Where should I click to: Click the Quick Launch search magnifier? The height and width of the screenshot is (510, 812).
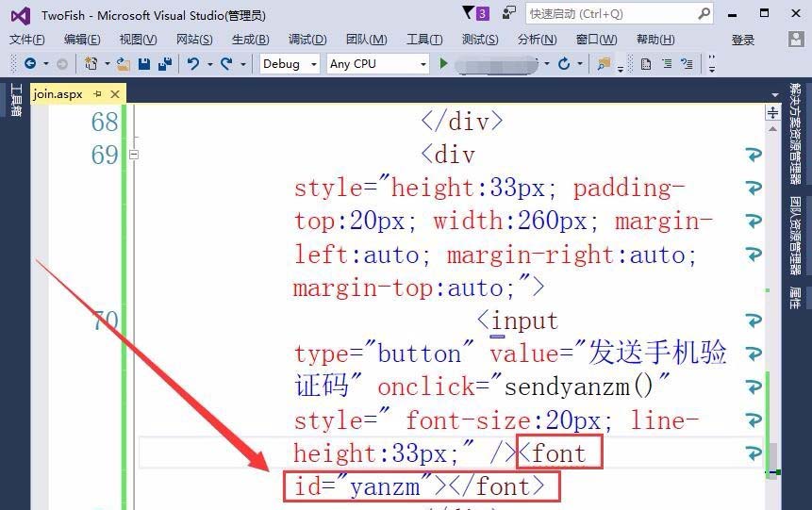[x=704, y=13]
